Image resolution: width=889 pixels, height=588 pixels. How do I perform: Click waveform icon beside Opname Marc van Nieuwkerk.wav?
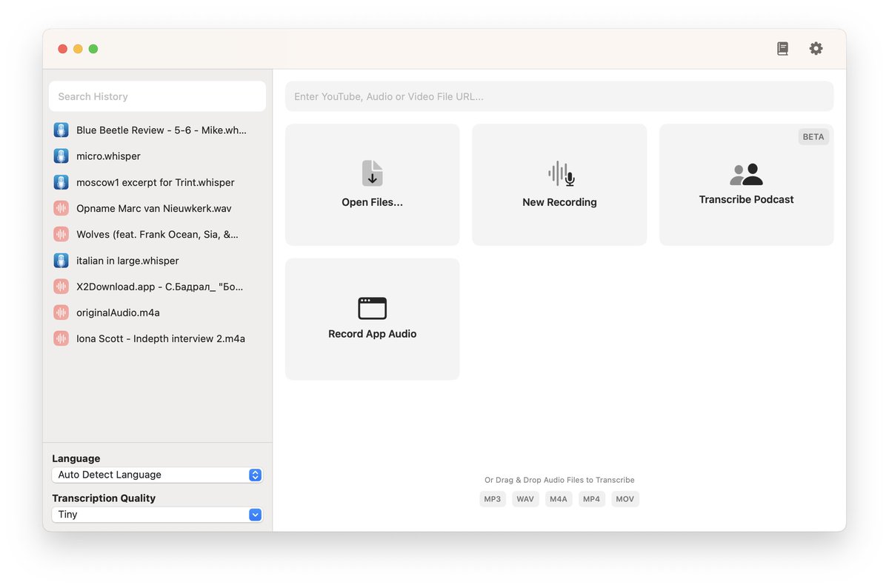coord(61,209)
